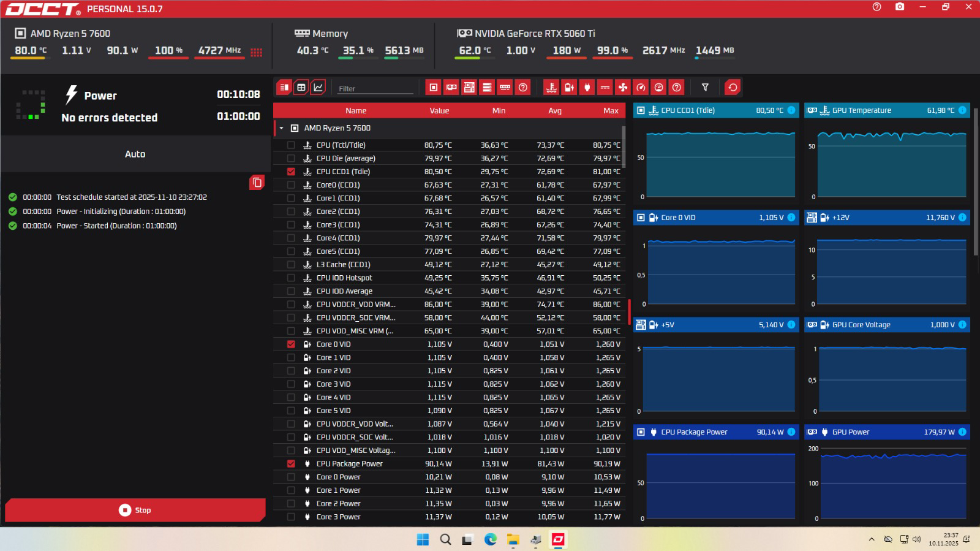Sort the table by the Avg column

click(555, 111)
